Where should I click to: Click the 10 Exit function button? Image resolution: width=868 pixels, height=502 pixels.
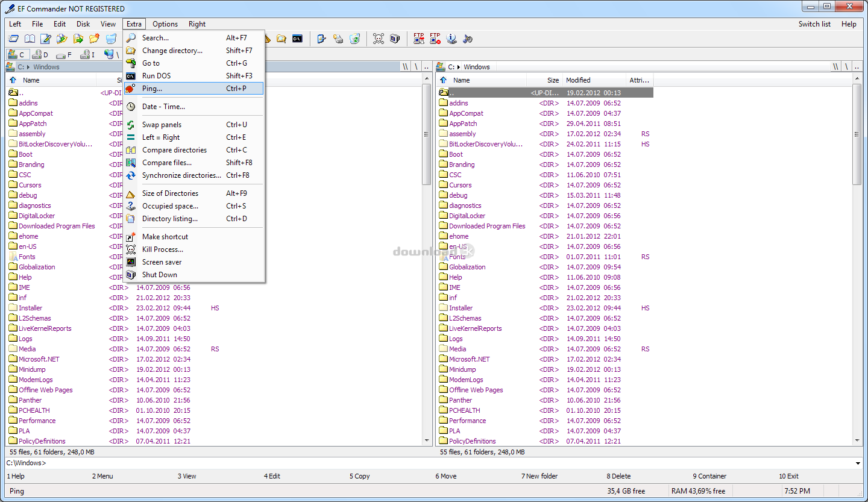(x=788, y=476)
